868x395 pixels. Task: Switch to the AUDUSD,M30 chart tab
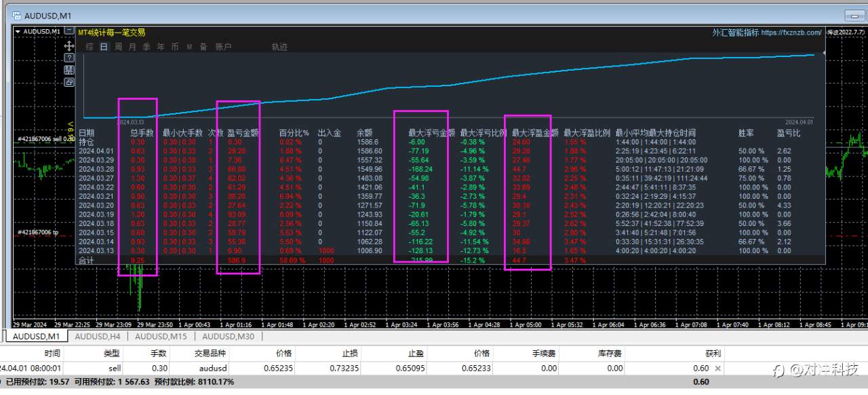[228, 336]
